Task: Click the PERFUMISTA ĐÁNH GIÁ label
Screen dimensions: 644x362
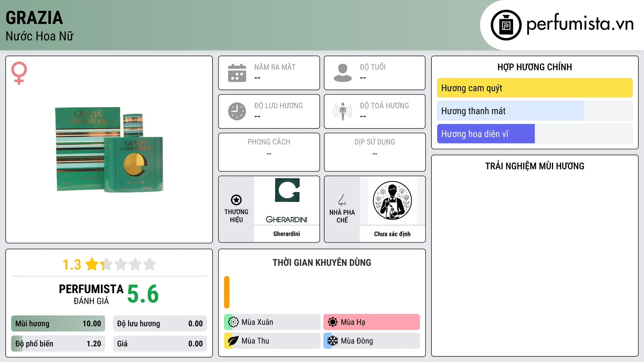Action: (x=91, y=294)
